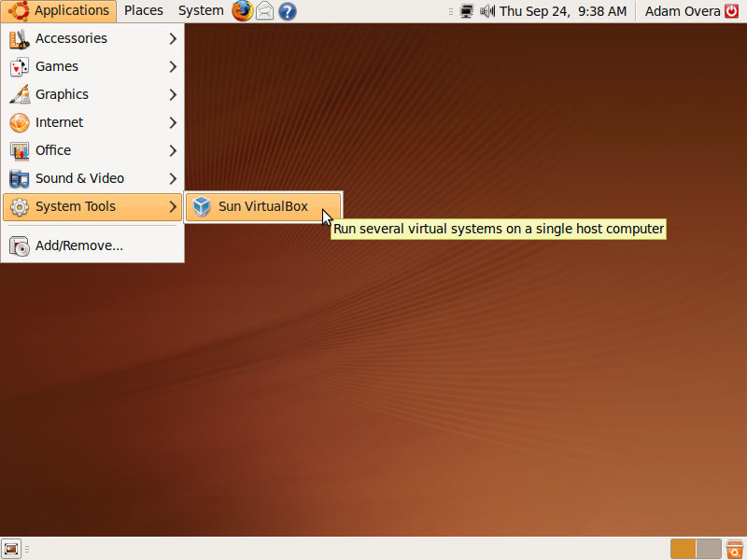The width and height of the screenshot is (747, 560).
Task: Open the System menu
Action: 201,10
